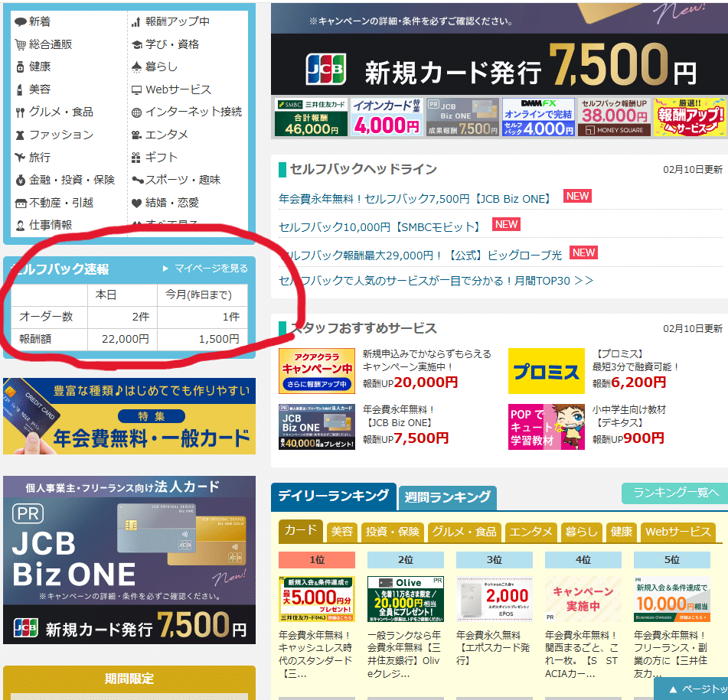Click the 結婚・恋愛 heart icon
Image resolution: width=728 pixels, height=700 pixels.
click(136, 203)
